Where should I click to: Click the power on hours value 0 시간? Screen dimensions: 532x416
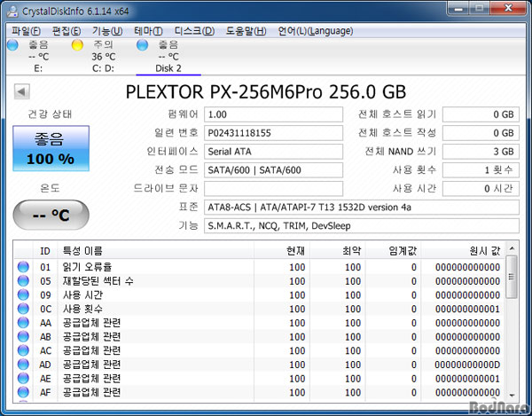pos(481,188)
